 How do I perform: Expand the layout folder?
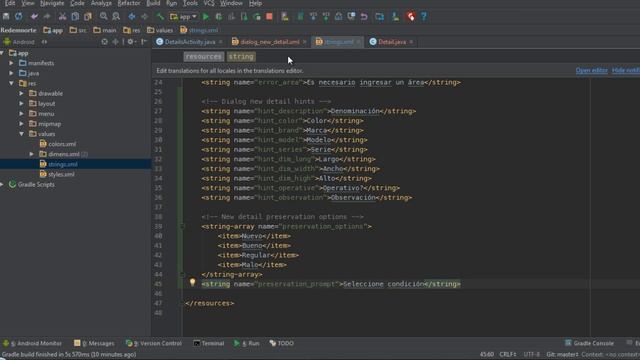coord(22,104)
